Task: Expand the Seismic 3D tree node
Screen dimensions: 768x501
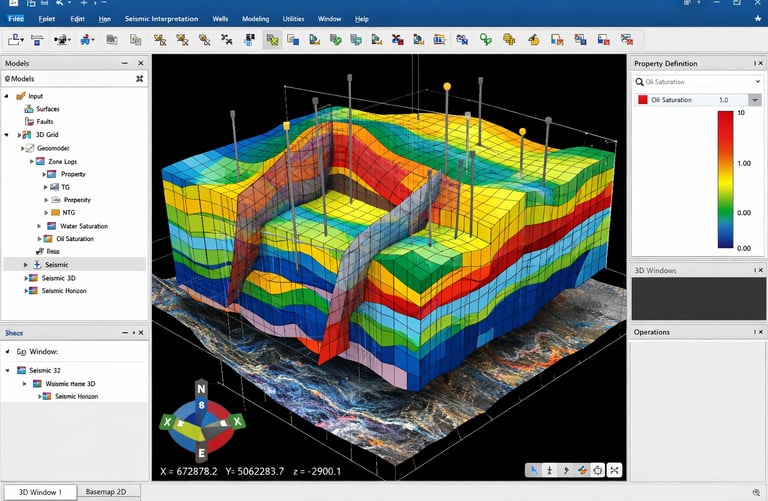Action: click(25, 278)
